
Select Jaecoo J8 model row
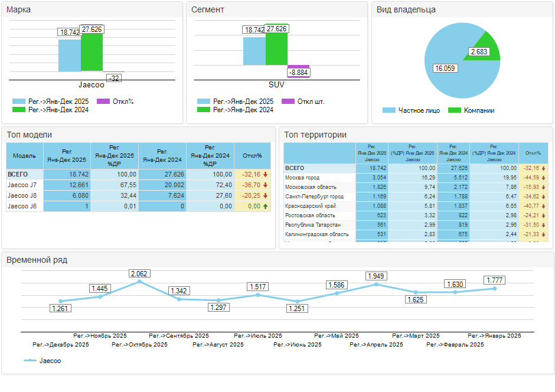(21, 195)
